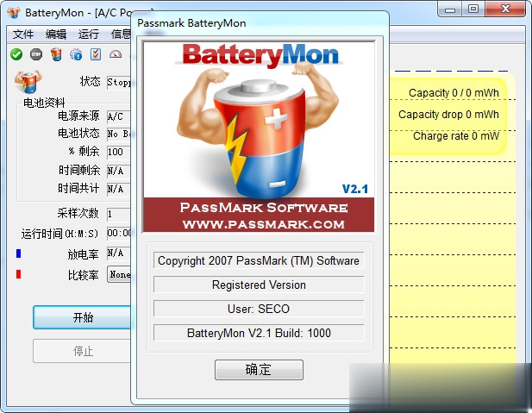This screenshot has height=413, width=532.
Task: Click the User: SECO text
Action: [259, 309]
